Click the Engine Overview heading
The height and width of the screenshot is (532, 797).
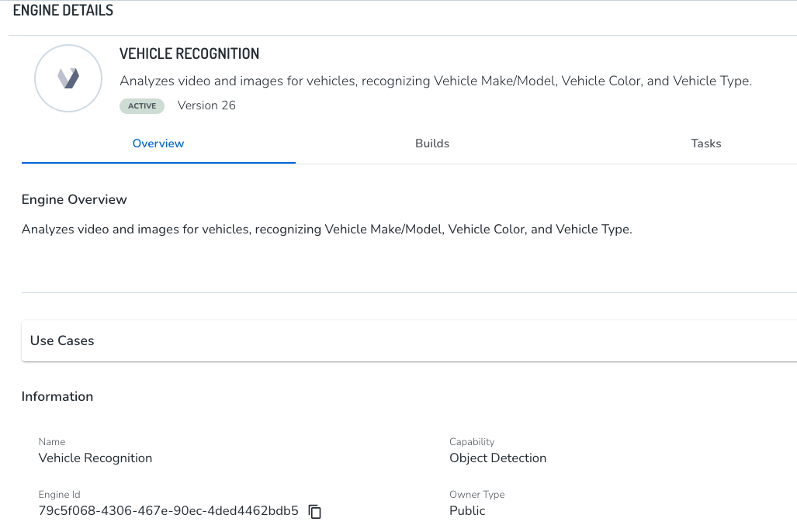pyautogui.click(x=74, y=199)
